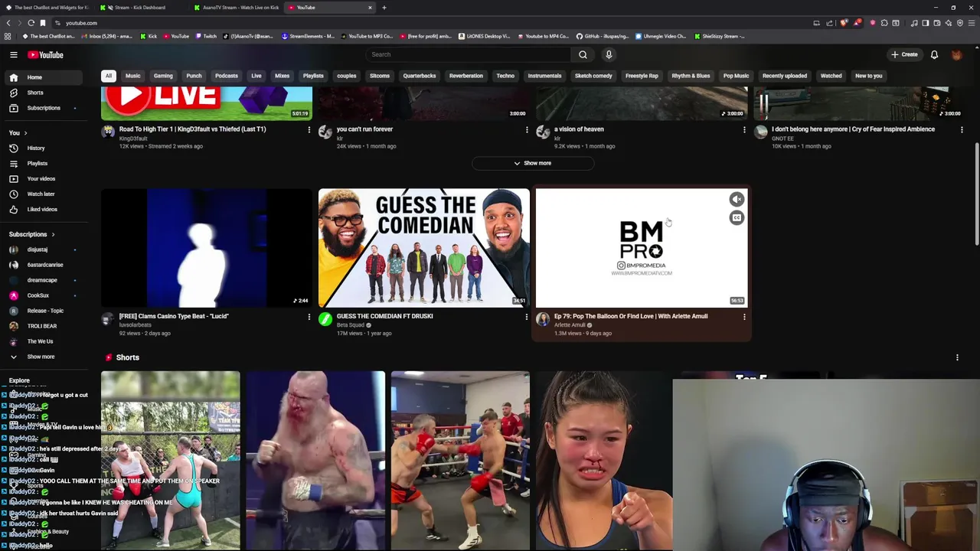Open the account avatar menu
This screenshot has height=551, width=980.
[956, 55]
